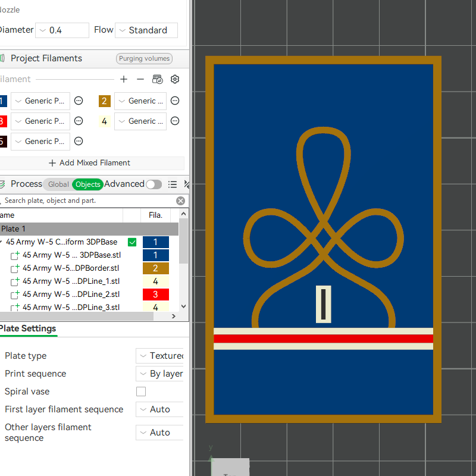Open Plate type Textured dropdown

pyautogui.click(x=159, y=356)
